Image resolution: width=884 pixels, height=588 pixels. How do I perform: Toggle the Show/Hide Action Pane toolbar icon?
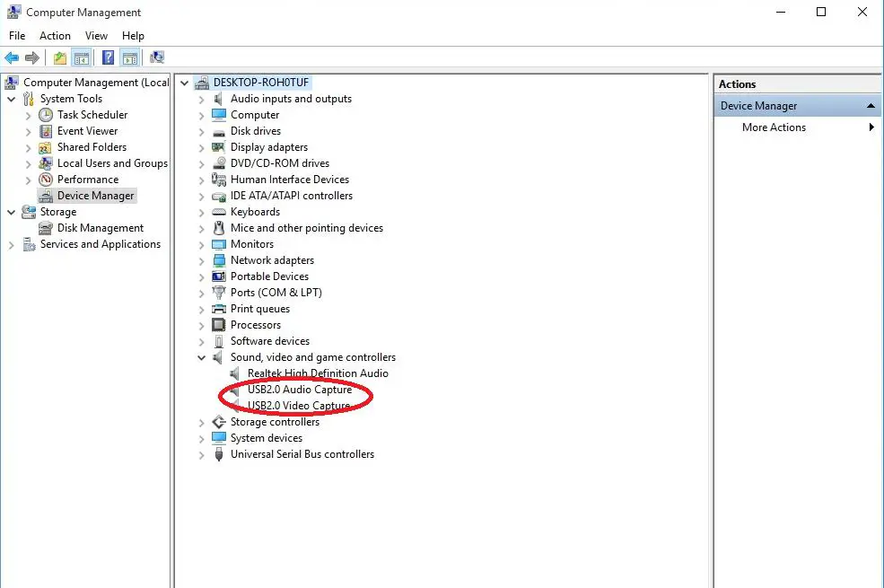click(x=130, y=57)
